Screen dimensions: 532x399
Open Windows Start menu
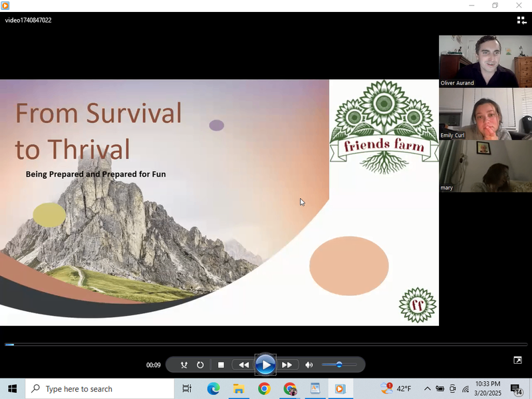pos(12,388)
